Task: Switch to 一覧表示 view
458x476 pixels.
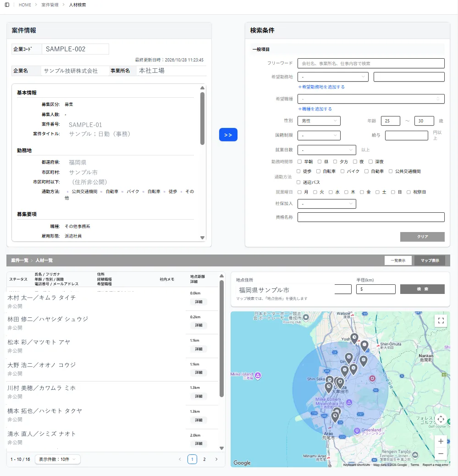Action: [x=398, y=260]
